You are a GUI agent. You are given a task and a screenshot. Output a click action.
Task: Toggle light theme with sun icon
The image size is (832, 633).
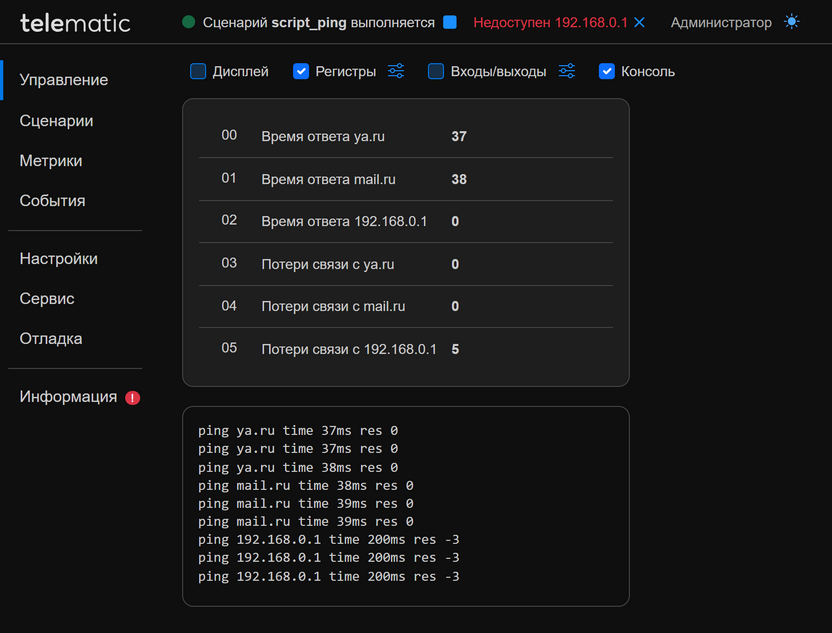(x=792, y=22)
